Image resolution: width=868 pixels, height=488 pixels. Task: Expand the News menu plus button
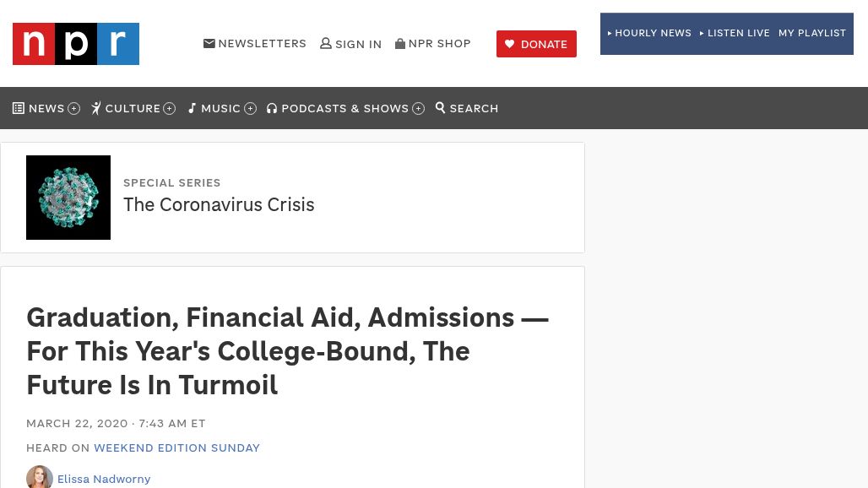pyautogui.click(x=74, y=108)
